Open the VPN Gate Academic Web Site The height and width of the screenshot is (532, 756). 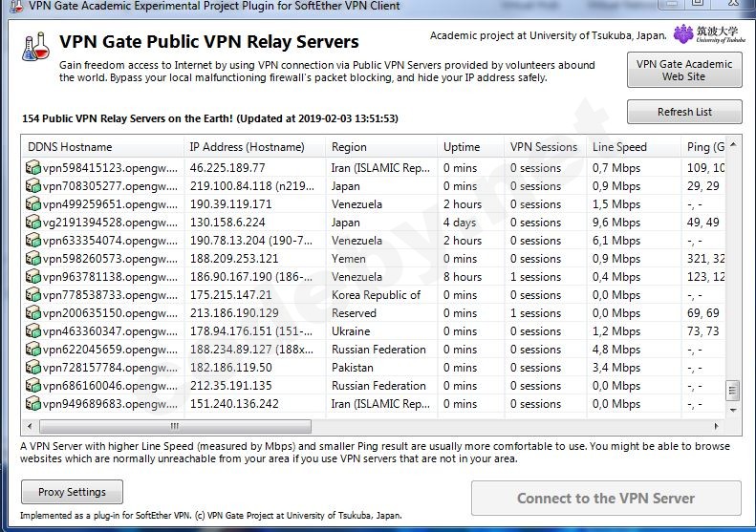(683, 70)
